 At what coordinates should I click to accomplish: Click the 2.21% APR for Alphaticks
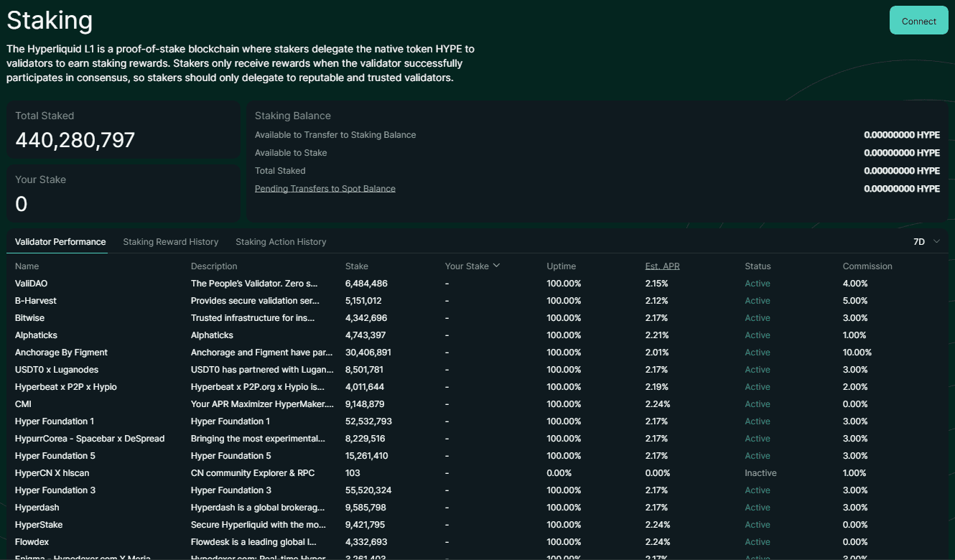tap(657, 335)
